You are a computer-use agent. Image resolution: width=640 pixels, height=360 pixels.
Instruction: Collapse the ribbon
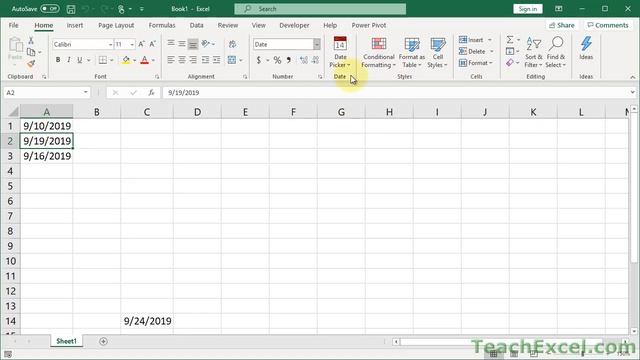[x=632, y=77]
